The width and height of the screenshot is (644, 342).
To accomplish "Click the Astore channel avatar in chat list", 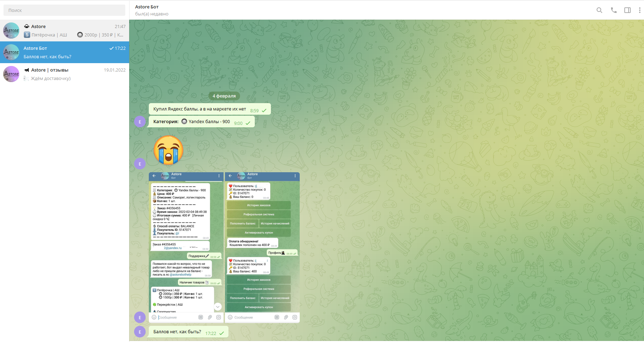I will [11, 31].
